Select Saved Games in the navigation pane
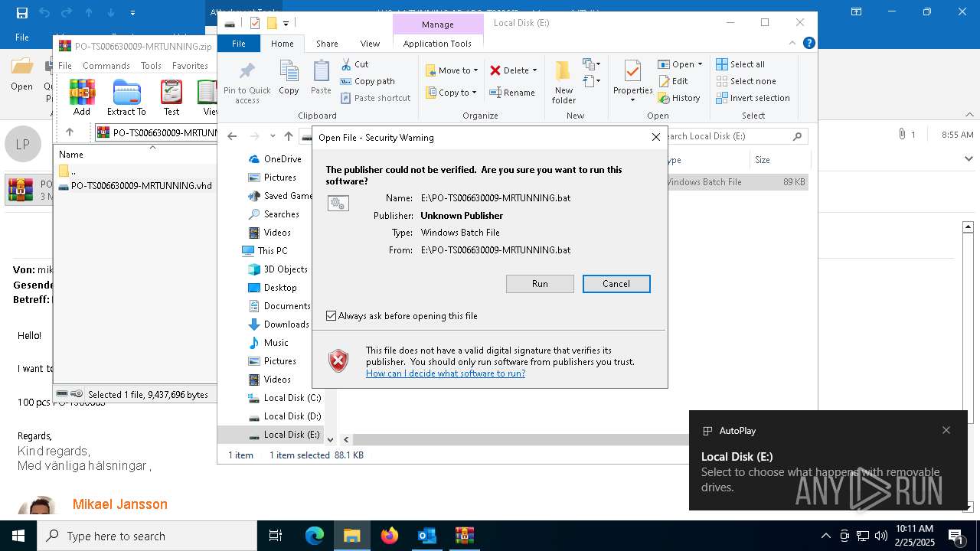The image size is (980, 551). 279,196
